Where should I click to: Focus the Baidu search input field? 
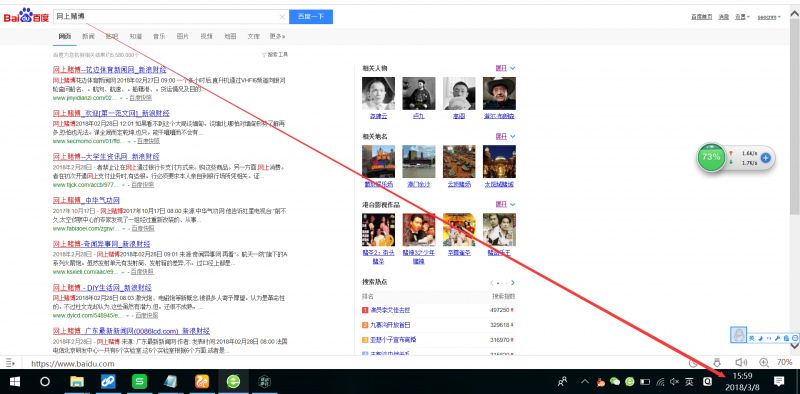171,17
